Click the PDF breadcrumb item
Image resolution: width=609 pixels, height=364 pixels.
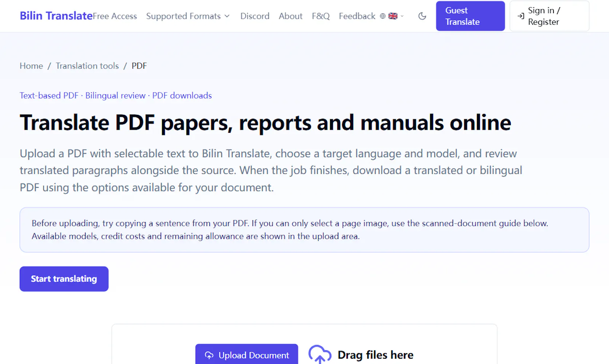[139, 66]
